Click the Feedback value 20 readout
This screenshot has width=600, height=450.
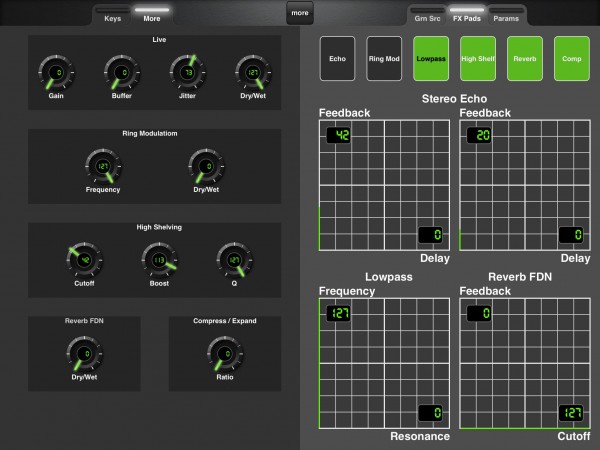(x=479, y=135)
